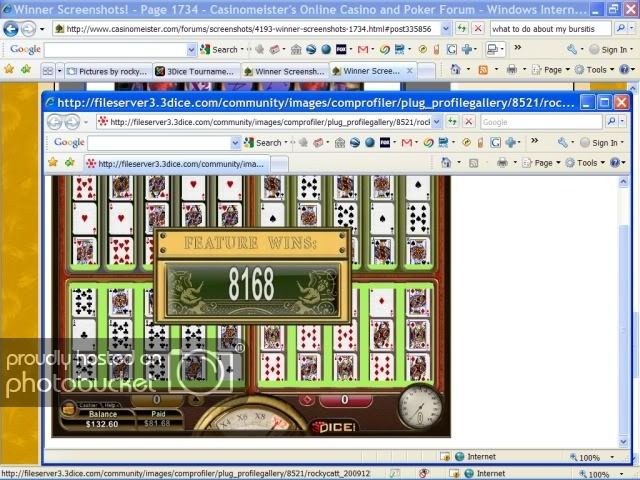Screen dimensions: 640x480
Task: Change zoom level 100% in inner window status bar
Action: tap(591, 457)
